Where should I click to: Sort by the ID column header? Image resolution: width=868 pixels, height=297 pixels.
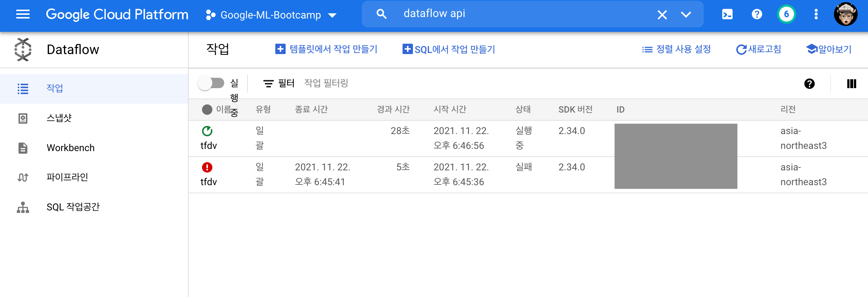pos(620,110)
